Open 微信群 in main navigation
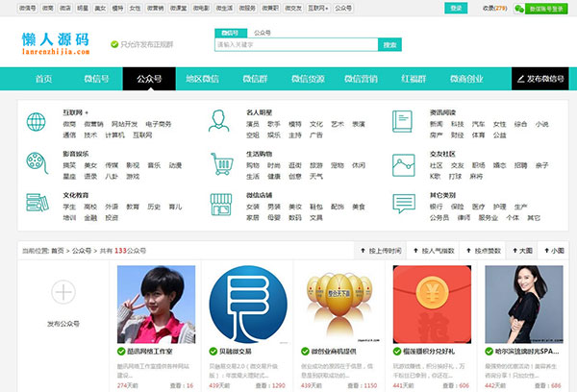577x392 pixels. tap(255, 79)
